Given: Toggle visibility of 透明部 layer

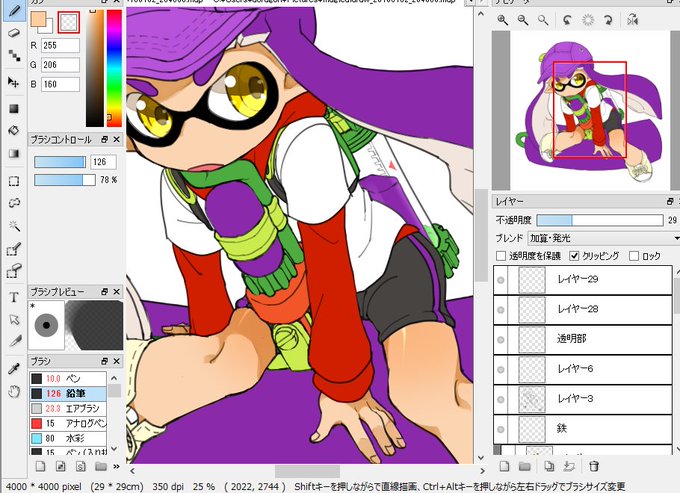Looking at the screenshot, I should click(x=501, y=340).
